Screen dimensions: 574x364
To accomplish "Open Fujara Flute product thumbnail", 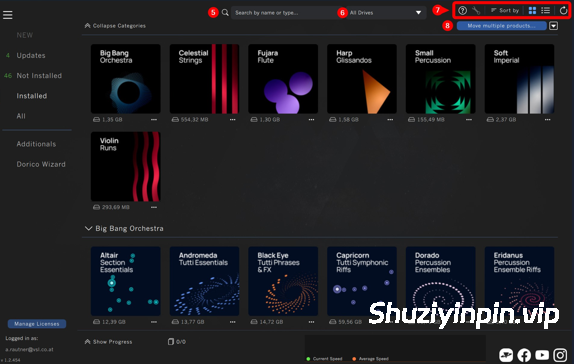I will [x=283, y=79].
